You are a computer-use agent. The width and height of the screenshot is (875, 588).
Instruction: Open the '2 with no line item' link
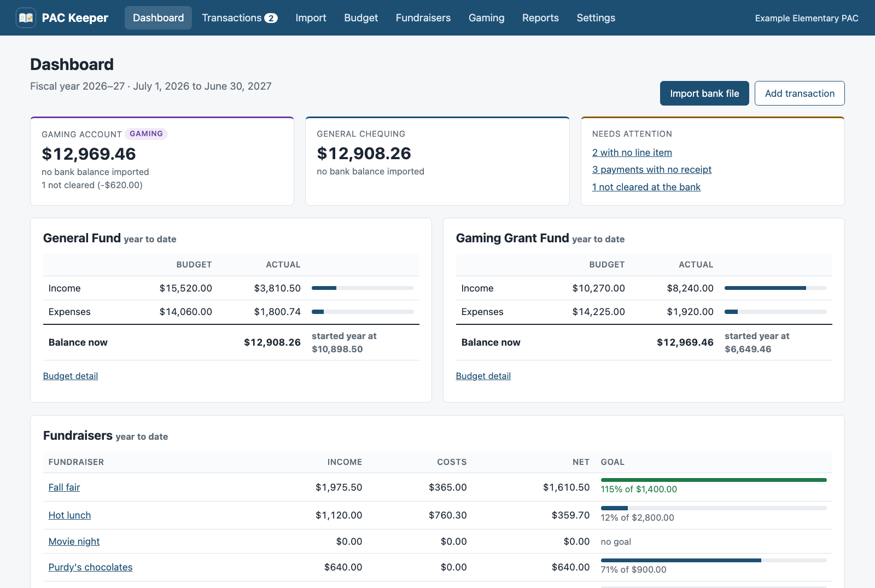[x=632, y=153]
